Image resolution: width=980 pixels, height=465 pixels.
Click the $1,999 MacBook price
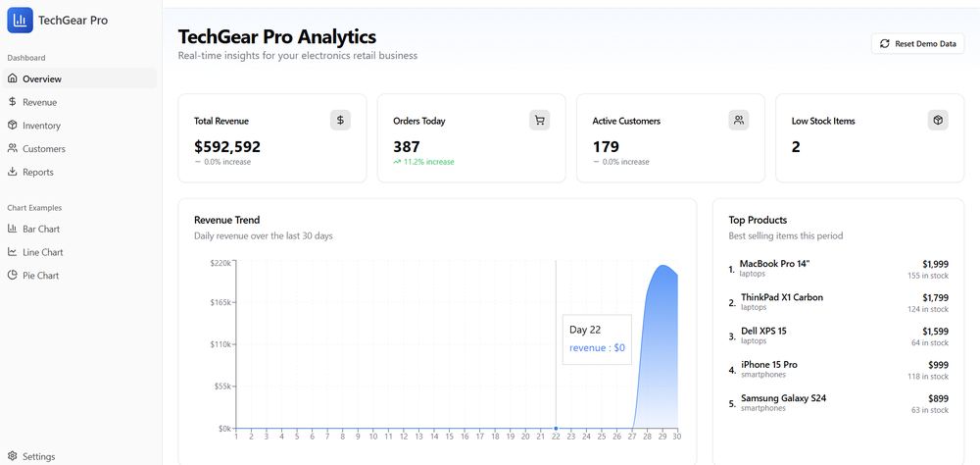[x=935, y=264]
